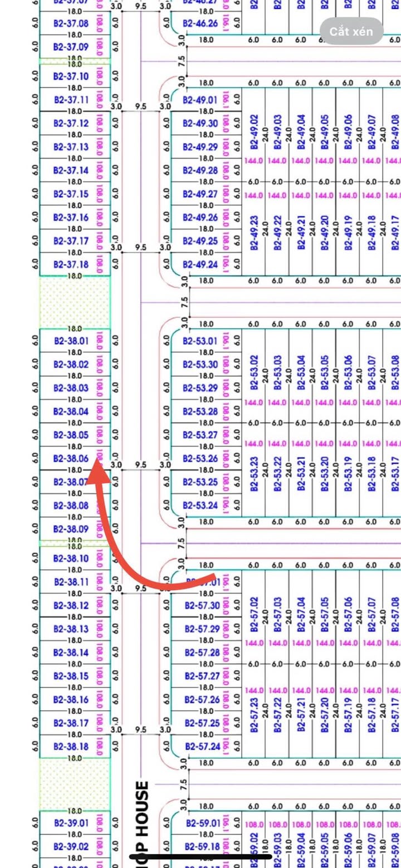Click plot B2-38.18 on the plan
Screen dimensions: 401x868
71,747
